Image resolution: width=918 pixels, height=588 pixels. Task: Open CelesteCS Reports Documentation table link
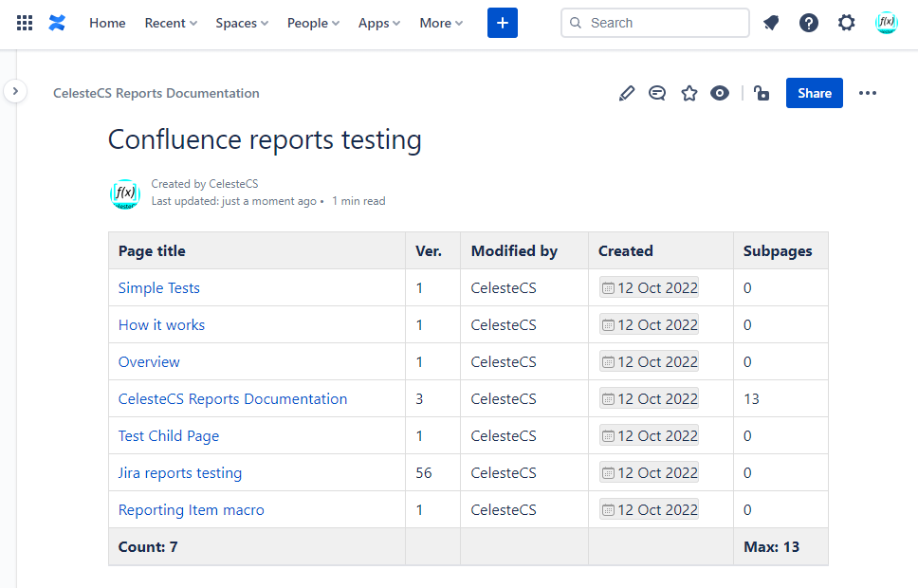232,399
